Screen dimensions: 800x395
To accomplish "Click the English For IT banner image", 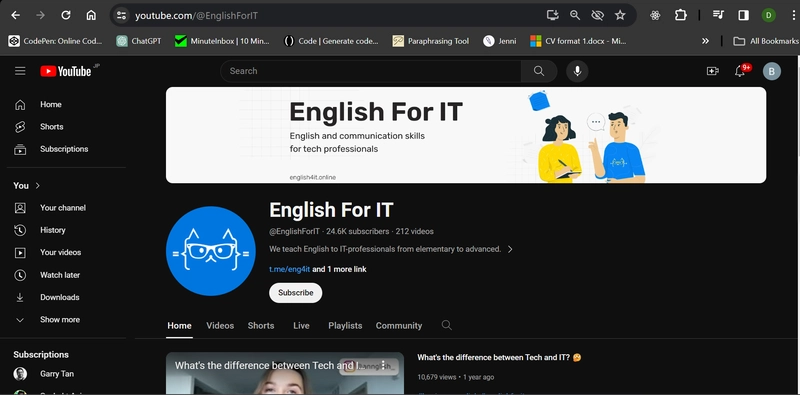I will point(466,135).
